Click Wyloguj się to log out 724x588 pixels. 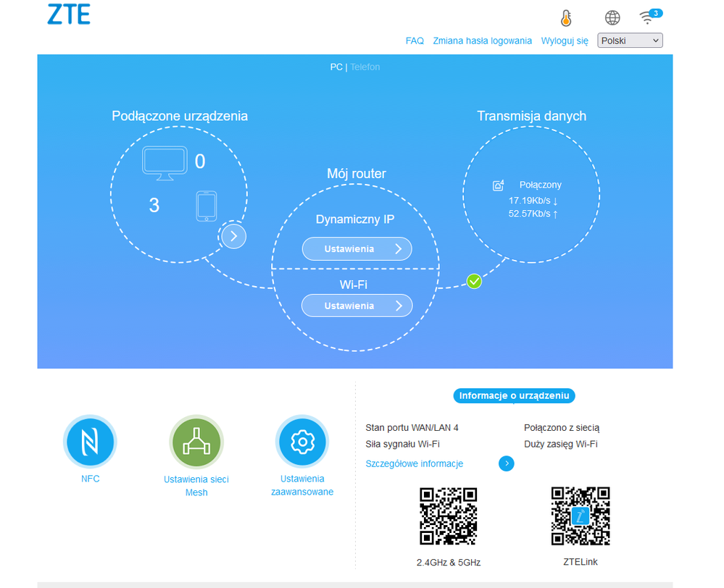coord(565,41)
